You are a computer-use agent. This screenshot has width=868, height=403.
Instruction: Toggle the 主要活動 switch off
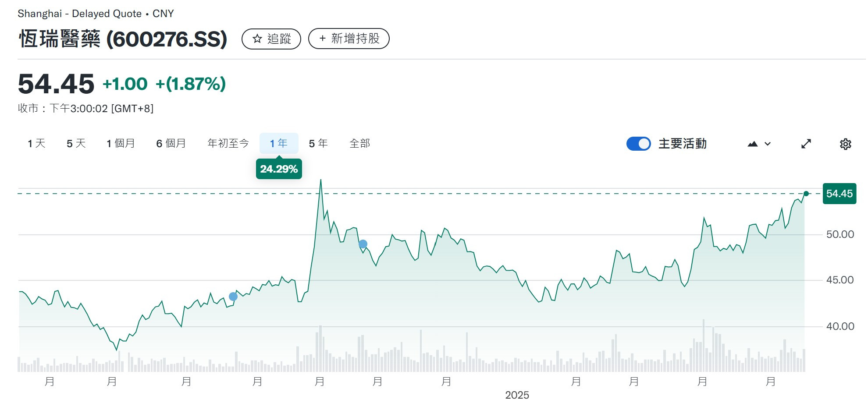coord(638,144)
